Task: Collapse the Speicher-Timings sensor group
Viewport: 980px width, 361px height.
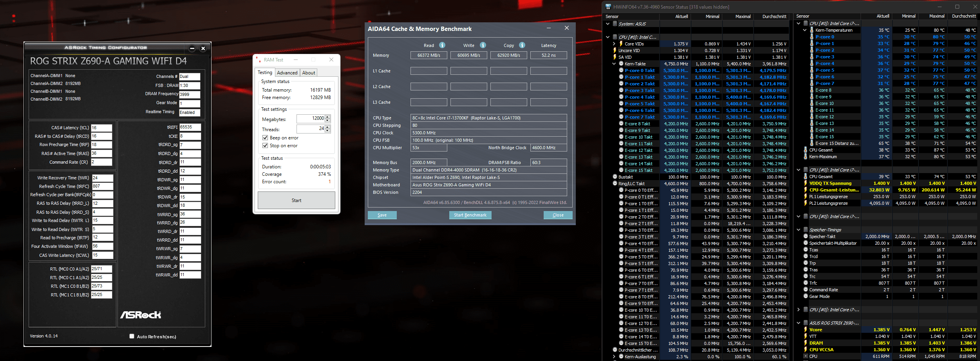Action: pos(799,230)
